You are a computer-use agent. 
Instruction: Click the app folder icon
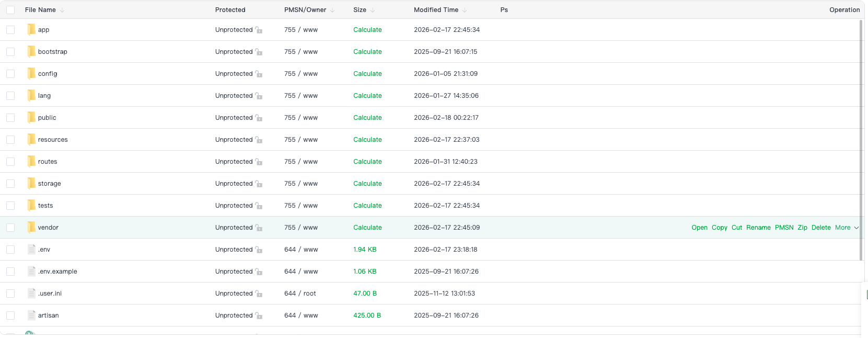pos(31,30)
